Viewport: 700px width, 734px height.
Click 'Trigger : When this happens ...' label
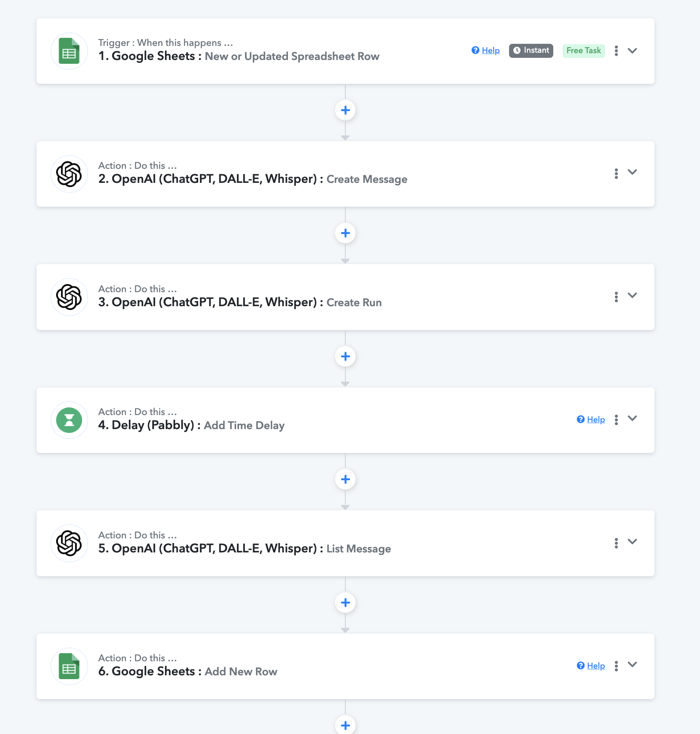(165, 43)
